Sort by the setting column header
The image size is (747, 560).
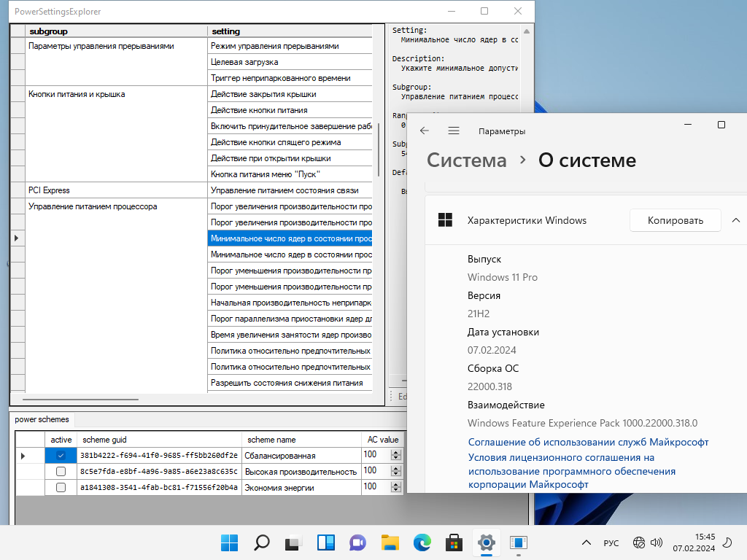click(290, 31)
